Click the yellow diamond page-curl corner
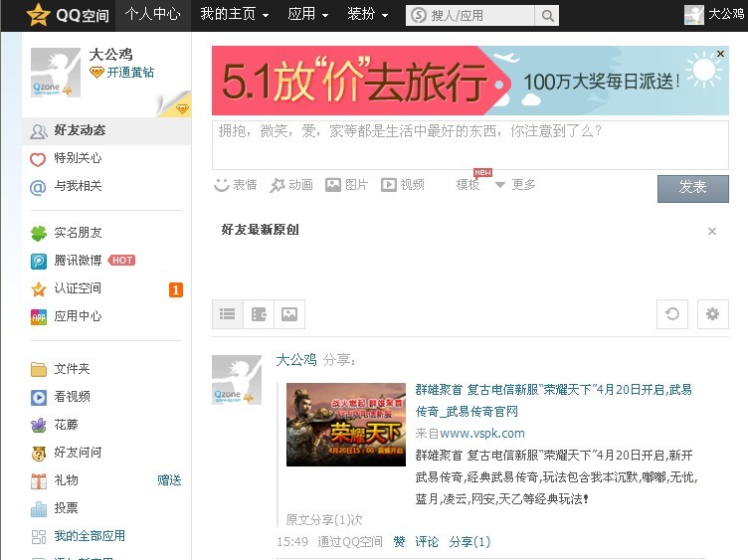 click(175, 105)
